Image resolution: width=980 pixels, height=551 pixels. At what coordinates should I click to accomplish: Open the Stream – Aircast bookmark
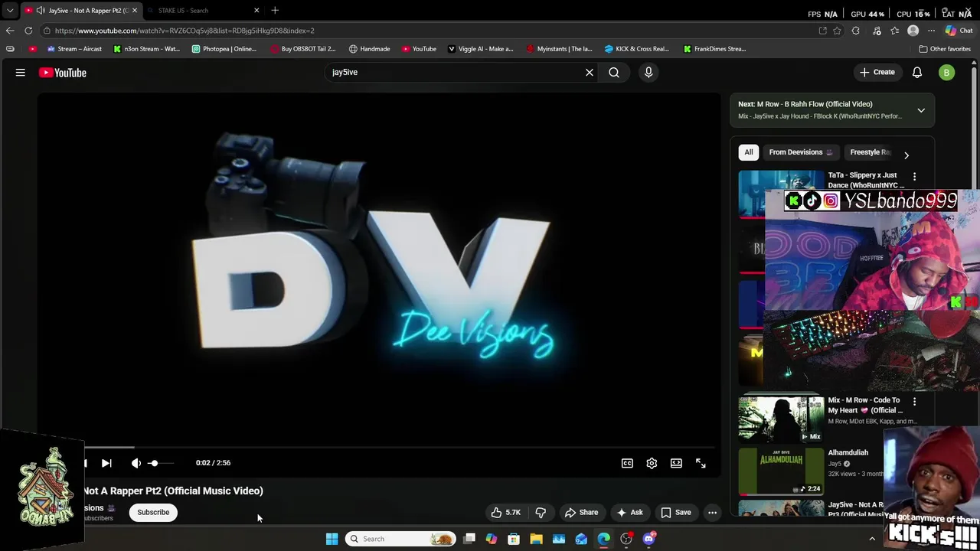(74, 49)
